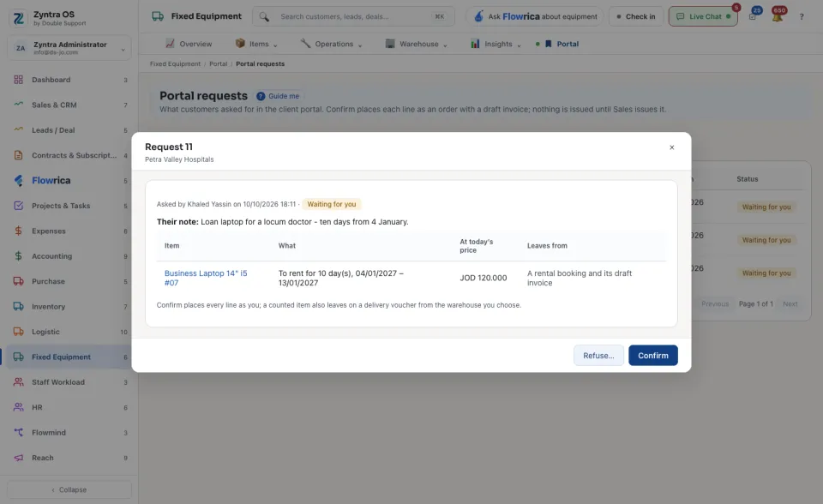823x504 pixels.
Task: Open the Fixed Equipment sidebar icon
Action: pyautogui.click(x=18, y=357)
